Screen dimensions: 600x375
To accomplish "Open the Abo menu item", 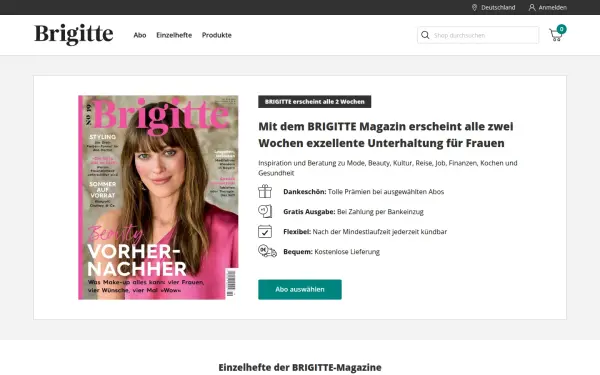I will point(140,35).
